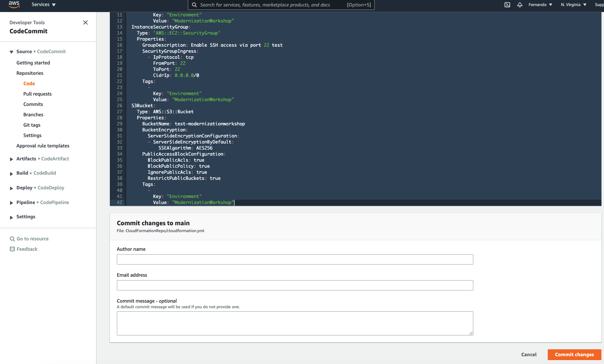The width and height of the screenshot is (604, 364).
Task: Click the PublicAccessBlockConfiguration line
Action: tap(184, 154)
